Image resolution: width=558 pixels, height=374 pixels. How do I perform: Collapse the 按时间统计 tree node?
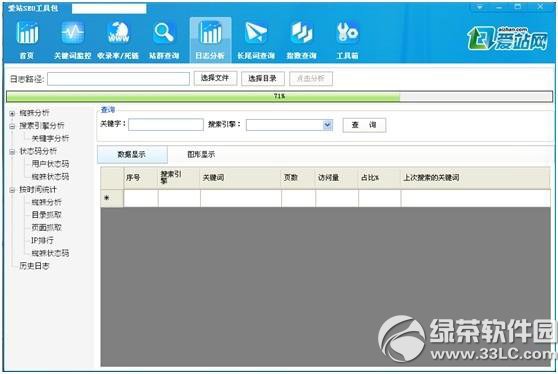click(12, 190)
